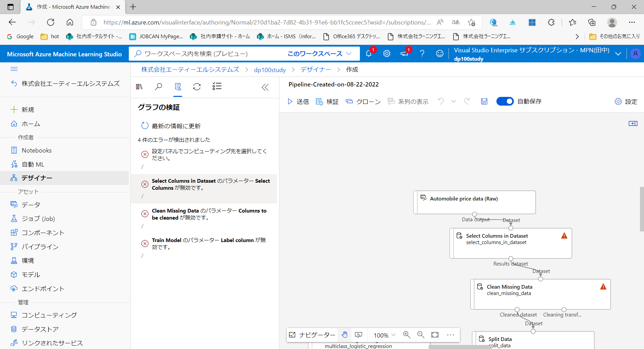
Task: Zoom out on the canvas
Action: point(421,335)
